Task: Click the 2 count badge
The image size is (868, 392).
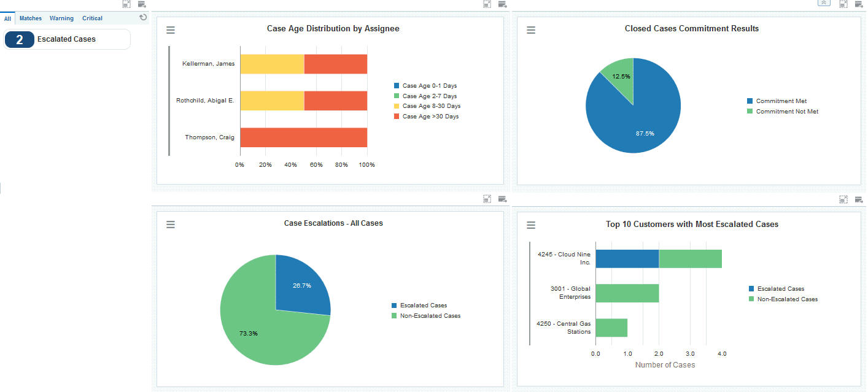Action: pos(20,39)
